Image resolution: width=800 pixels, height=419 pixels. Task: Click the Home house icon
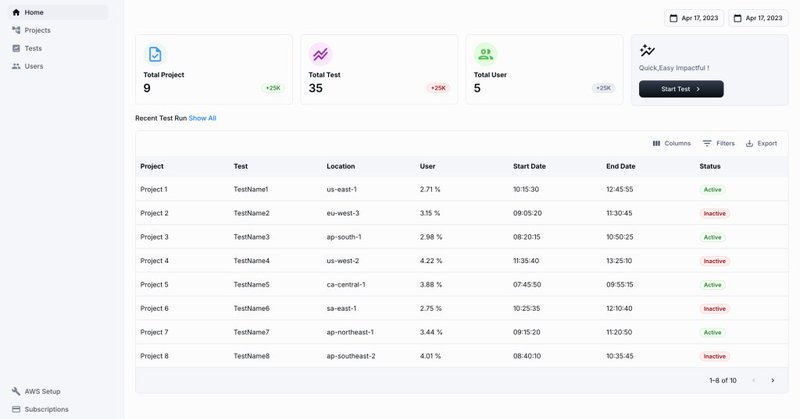(x=16, y=12)
